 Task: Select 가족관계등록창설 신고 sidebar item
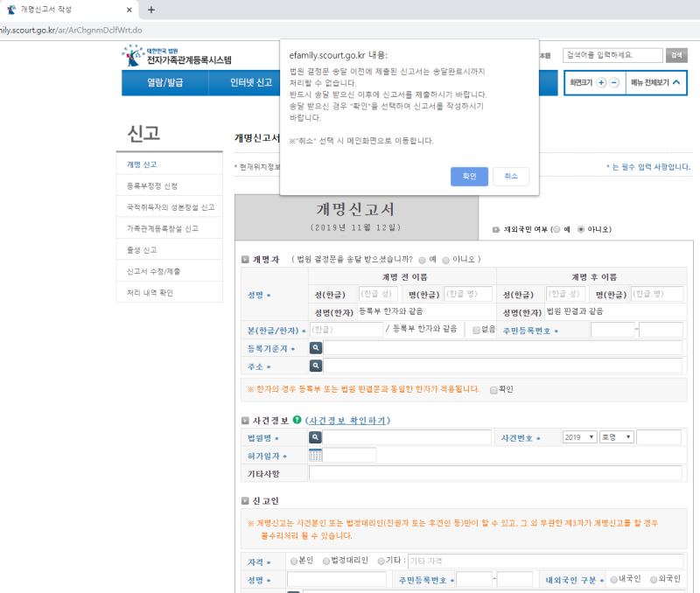pyautogui.click(x=170, y=228)
